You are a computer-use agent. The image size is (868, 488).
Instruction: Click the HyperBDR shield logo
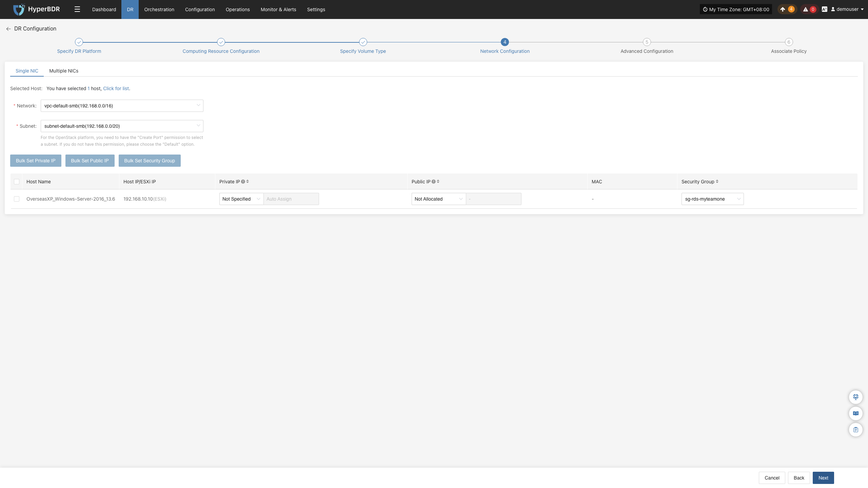tap(19, 9)
